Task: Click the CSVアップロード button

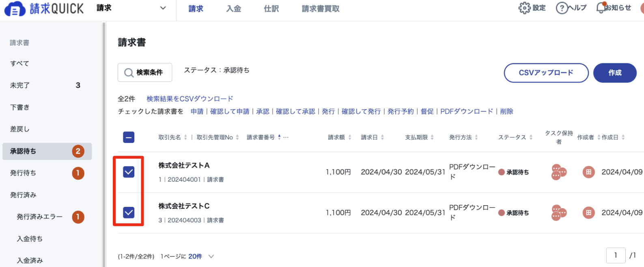Action: (x=546, y=73)
